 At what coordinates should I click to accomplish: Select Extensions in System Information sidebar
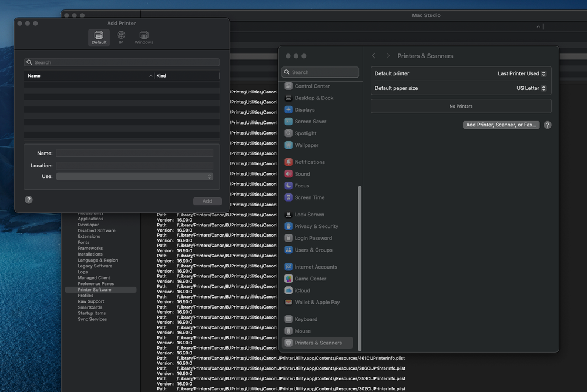click(x=89, y=237)
